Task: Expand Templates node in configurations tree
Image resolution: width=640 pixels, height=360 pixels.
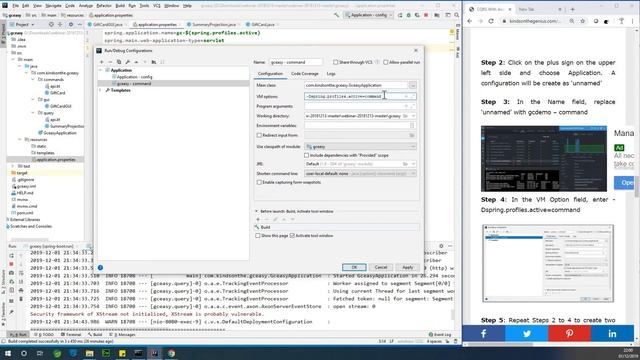Action: (x=101, y=90)
